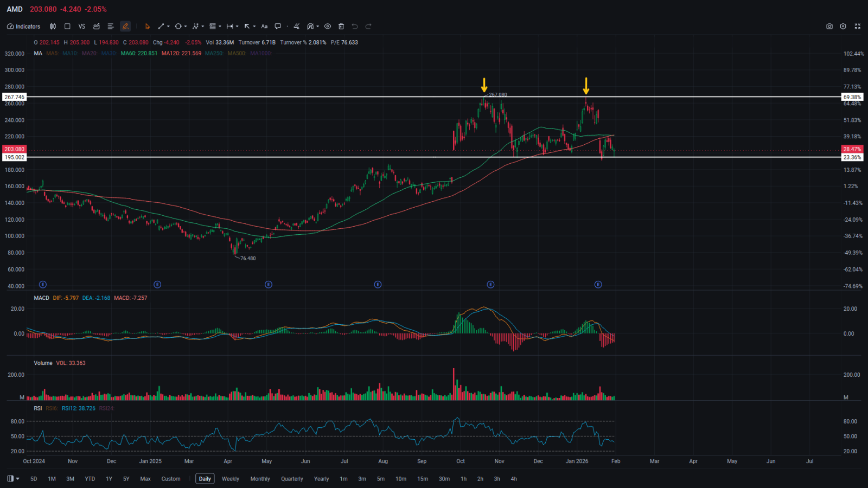
Task: Select the 4h interval option
Action: click(514, 479)
